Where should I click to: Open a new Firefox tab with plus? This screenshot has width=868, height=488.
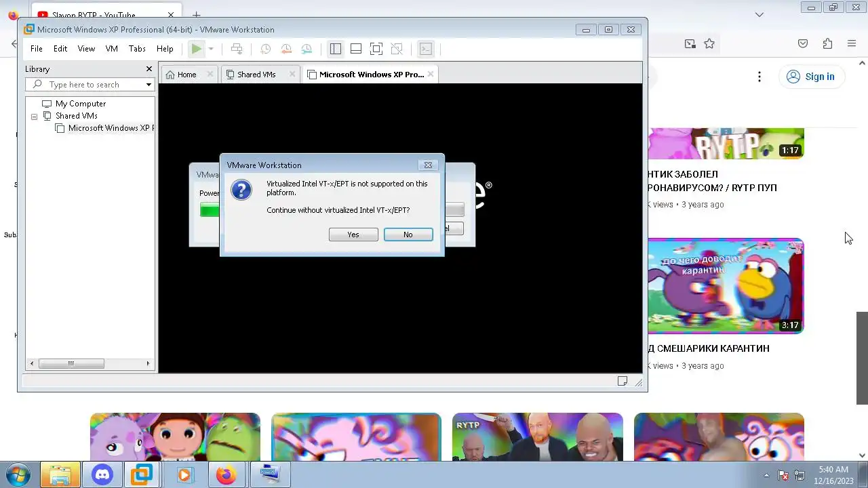click(x=196, y=15)
